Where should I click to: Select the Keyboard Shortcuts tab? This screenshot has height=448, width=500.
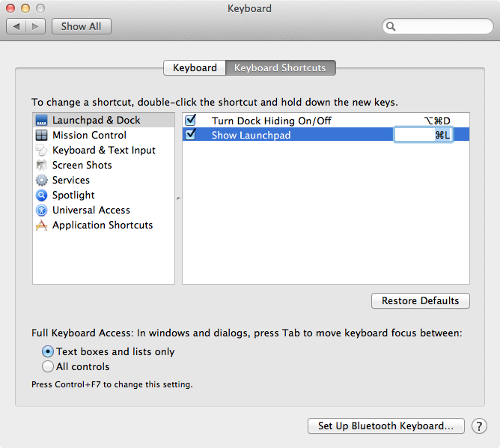click(280, 67)
